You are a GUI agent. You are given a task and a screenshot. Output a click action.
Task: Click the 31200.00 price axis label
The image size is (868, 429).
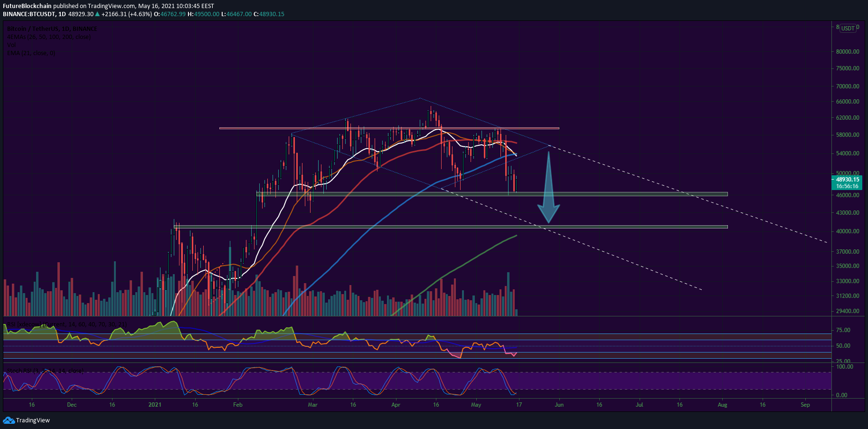click(x=848, y=296)
